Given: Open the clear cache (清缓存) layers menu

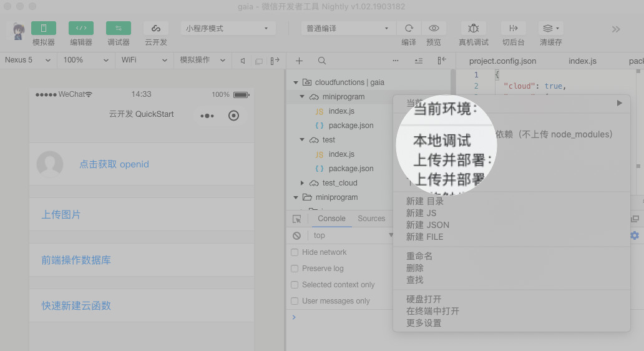Looking at the screenshot, I should 551,28.
